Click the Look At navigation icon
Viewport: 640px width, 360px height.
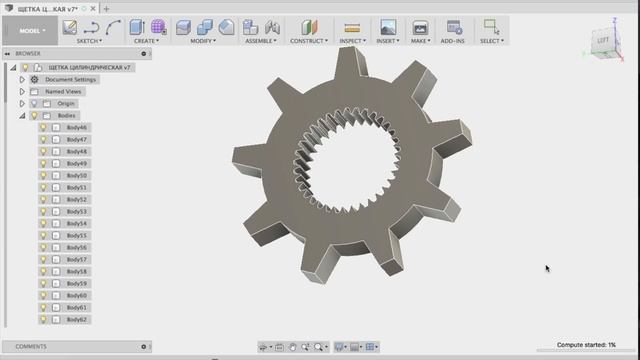(279, 347)
